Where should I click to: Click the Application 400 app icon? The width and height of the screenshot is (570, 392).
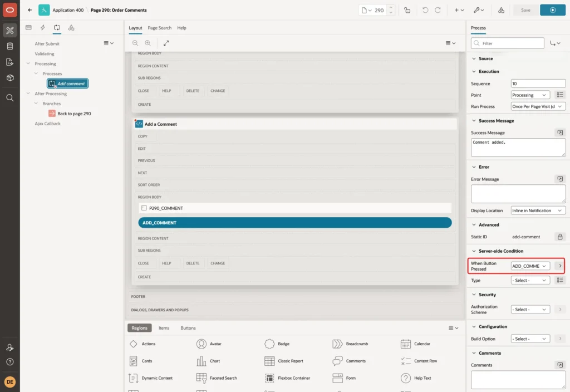[x=44, y=10]
